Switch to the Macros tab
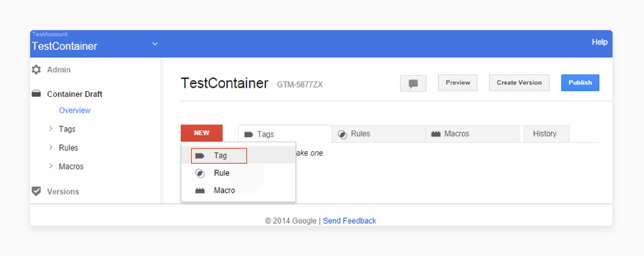The width and height of the screenshot is (644, 256). [472, 134]
